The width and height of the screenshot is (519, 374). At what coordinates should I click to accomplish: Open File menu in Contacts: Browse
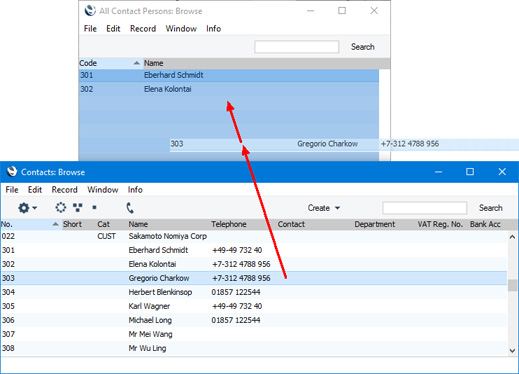tap(12, 190)
